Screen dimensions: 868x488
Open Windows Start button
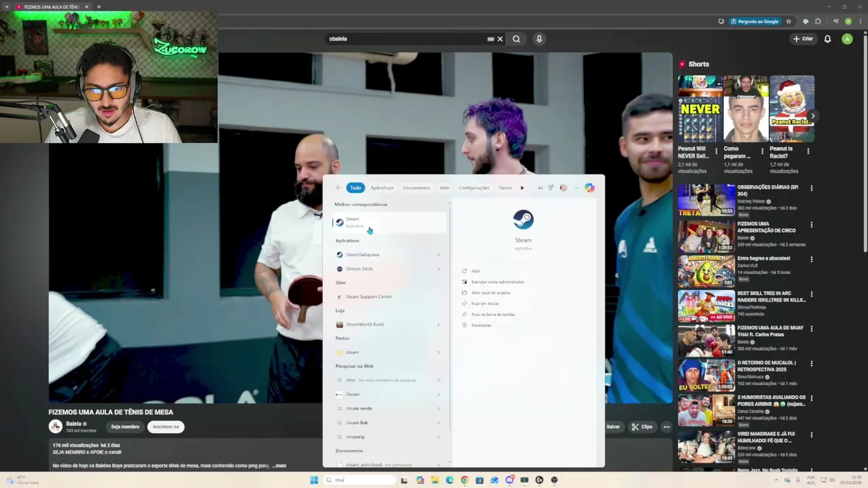[314, 480]
